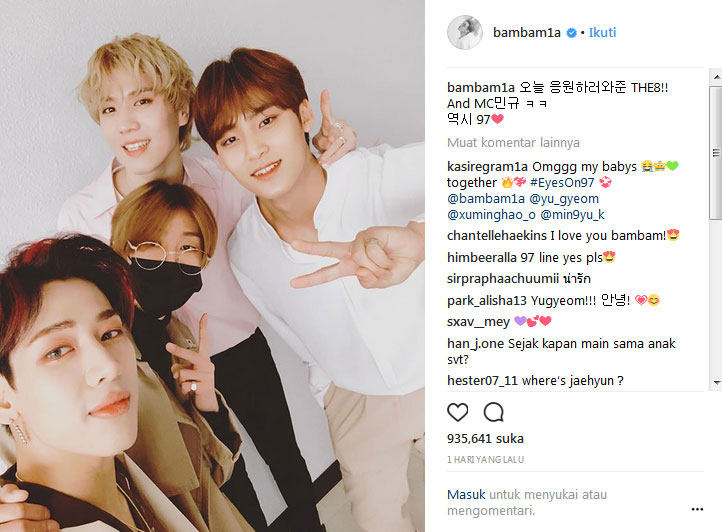Open the comment bubble icon

pos(493,412)
